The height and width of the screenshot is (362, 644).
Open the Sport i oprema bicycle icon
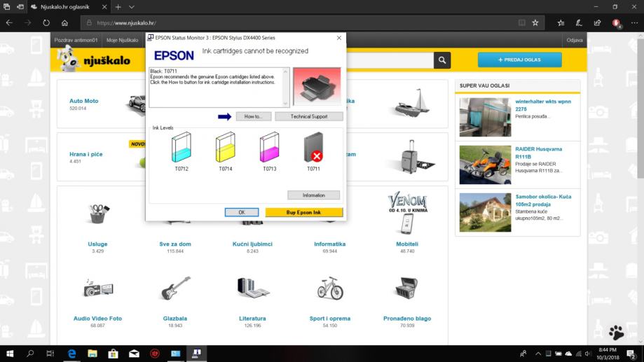tap(330, 288)
